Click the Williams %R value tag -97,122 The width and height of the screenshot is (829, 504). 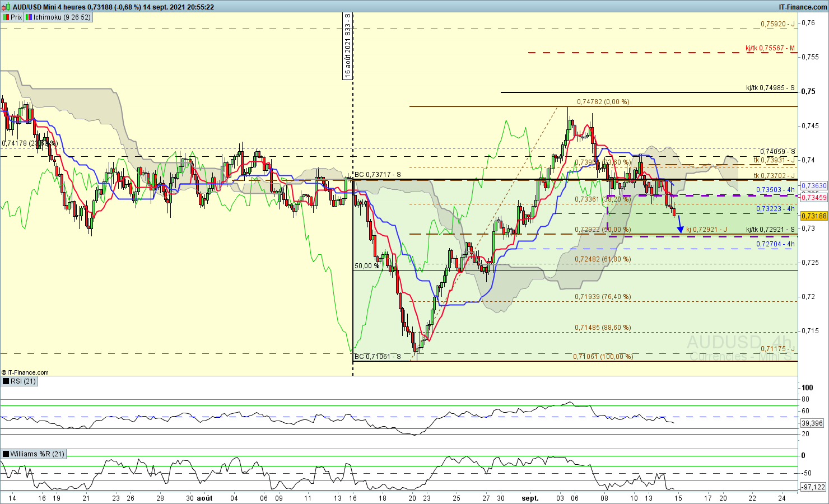tap(813, 487)
